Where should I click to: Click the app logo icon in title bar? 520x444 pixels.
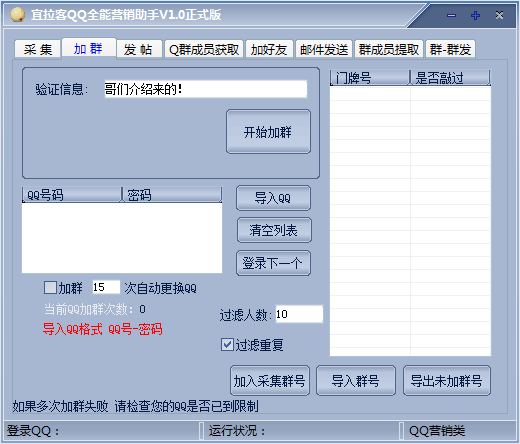[18, 15]
